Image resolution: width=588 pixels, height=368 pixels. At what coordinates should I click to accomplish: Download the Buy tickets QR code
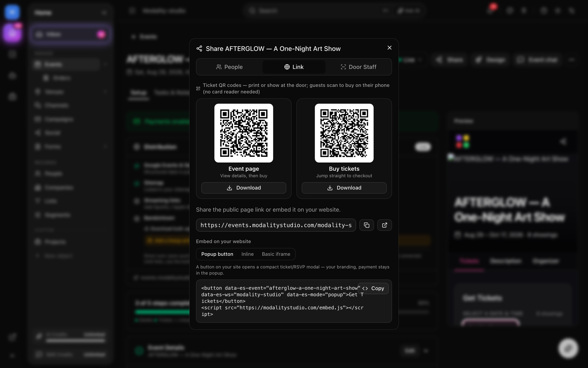tap(344, 188)
